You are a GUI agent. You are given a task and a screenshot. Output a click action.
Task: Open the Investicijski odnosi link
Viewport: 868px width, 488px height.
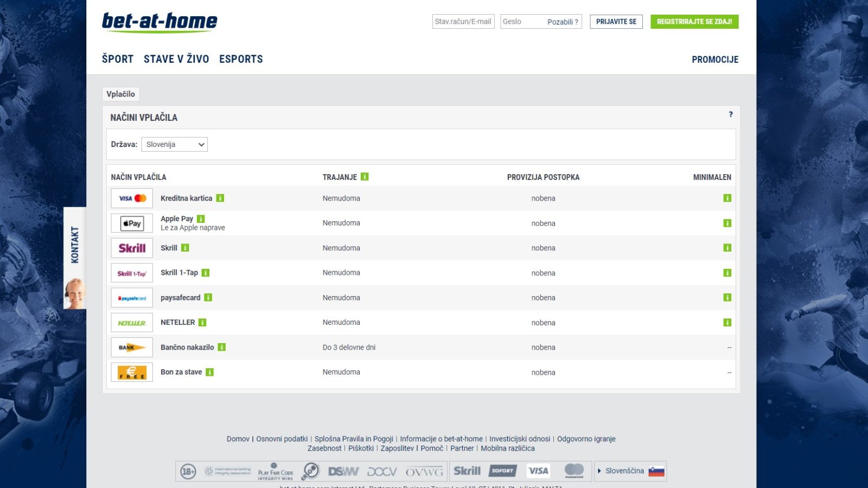tap(520, 439)
